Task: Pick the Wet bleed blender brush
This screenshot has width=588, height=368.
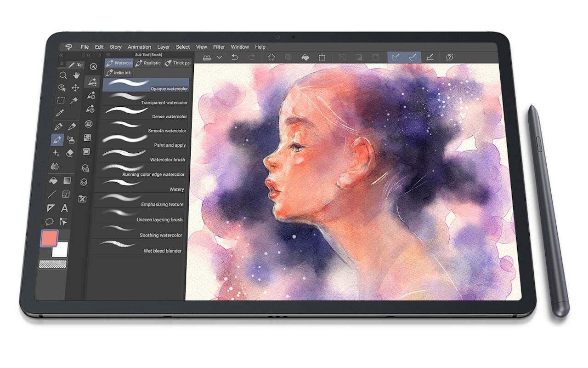Action: point(136,247)
